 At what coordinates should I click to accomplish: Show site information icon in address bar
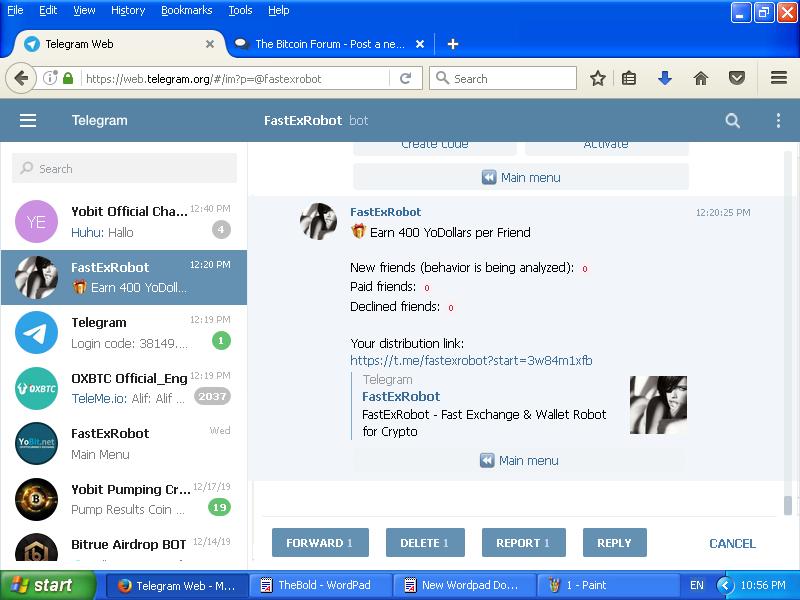pyautogui.click(x=49, y=78)
